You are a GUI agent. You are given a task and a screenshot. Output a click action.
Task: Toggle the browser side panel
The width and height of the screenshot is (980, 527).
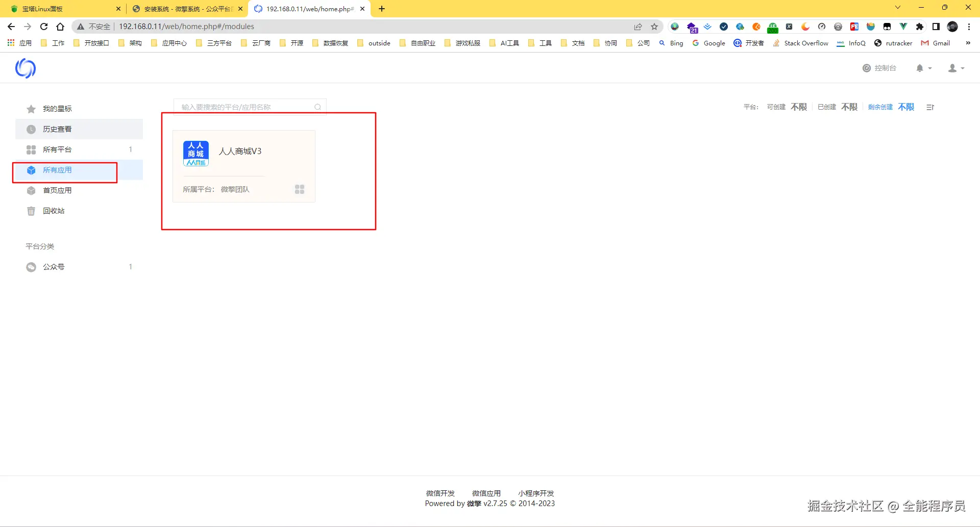tap(936, 27)
